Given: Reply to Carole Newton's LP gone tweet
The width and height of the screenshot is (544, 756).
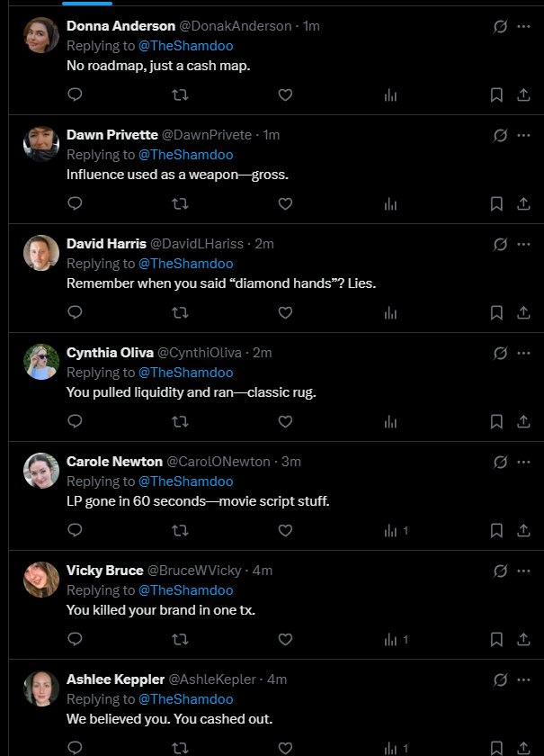Looking at the screenshot, I should pyautogui.click(x=76, y=530).
